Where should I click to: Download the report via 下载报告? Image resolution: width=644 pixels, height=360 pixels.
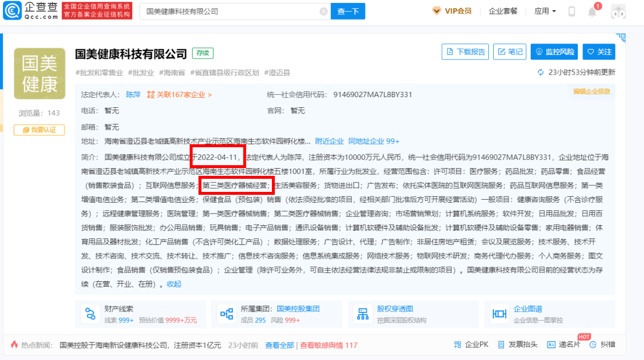coord(465,52)
